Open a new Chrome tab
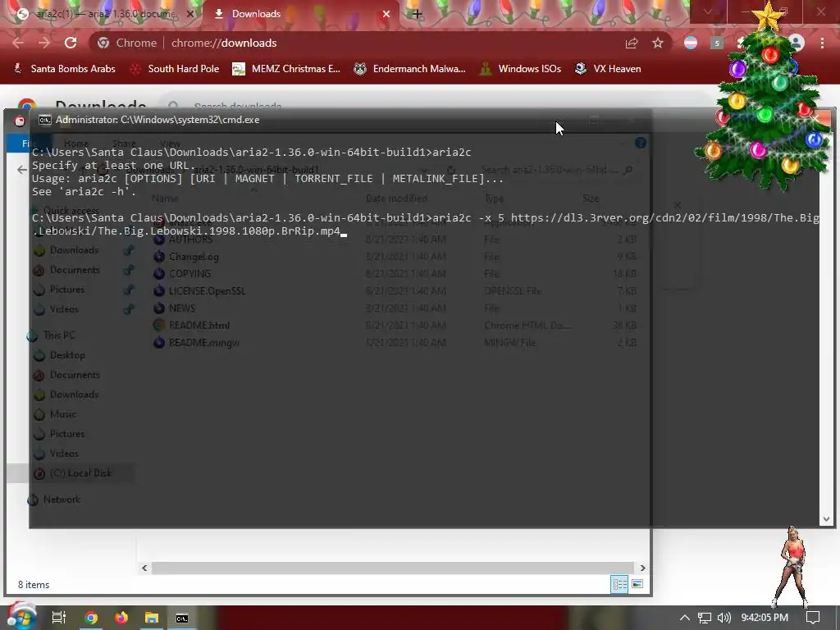Viewport: 840px width, 630px height. coord(418,14)
